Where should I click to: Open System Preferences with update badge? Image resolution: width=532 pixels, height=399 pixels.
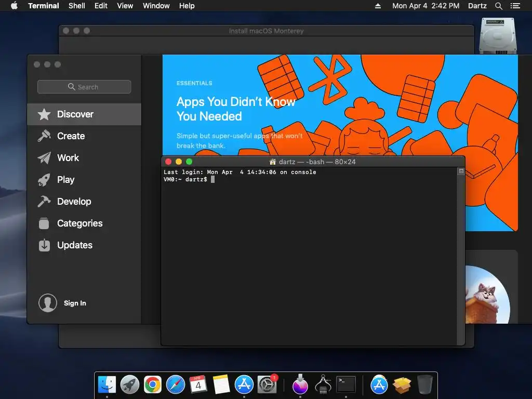pyautogui.click(x=267, y=384)
